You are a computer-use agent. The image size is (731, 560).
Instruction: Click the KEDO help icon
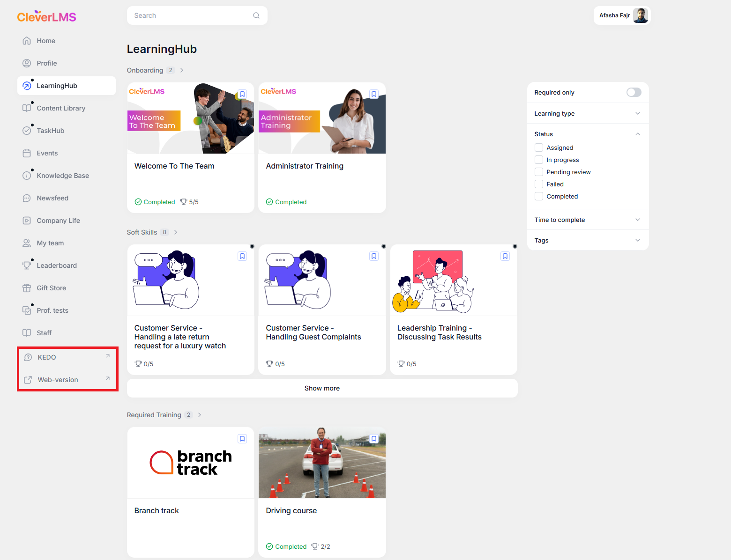coord(28,357)
